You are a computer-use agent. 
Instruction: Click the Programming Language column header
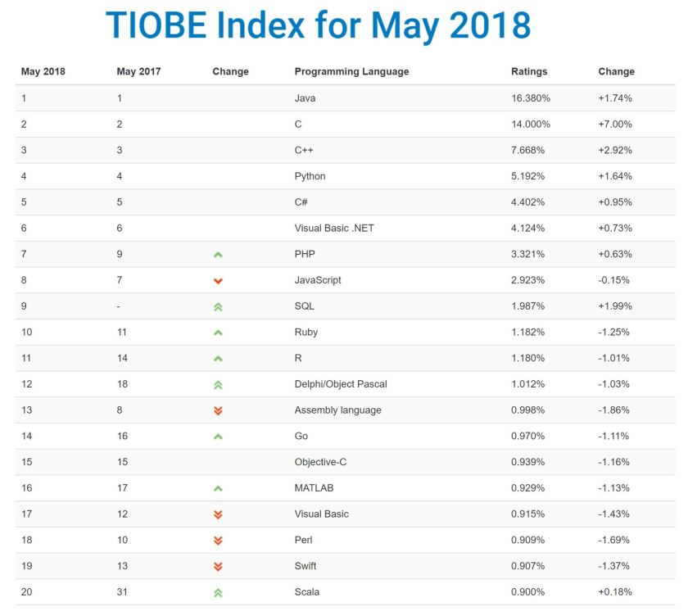point(351,71)
